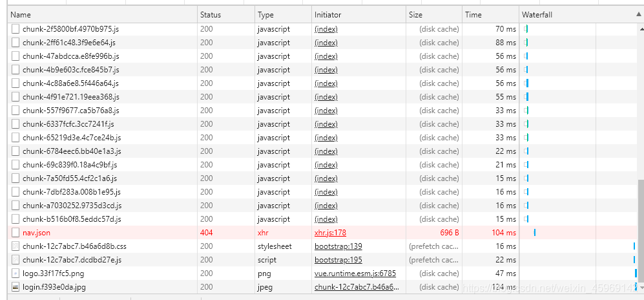
Task: Click file icon of chunk-47abdcca.e8fe996b.js
Action: click(x=16, y=56)
